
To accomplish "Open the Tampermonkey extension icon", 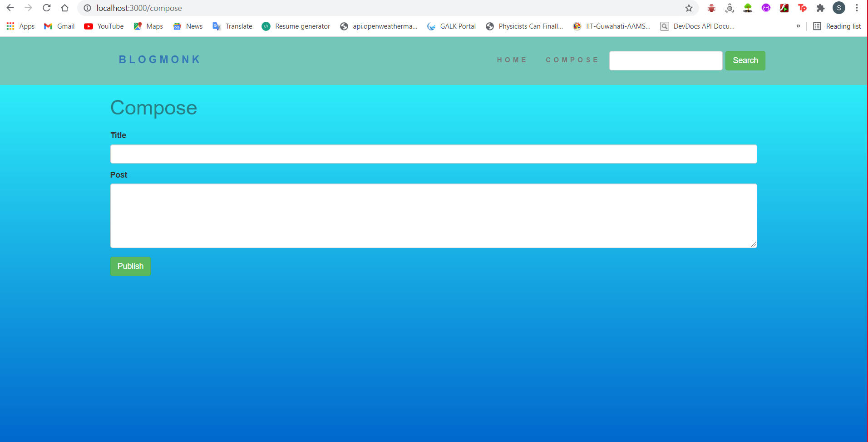I will tap(802, 8).
